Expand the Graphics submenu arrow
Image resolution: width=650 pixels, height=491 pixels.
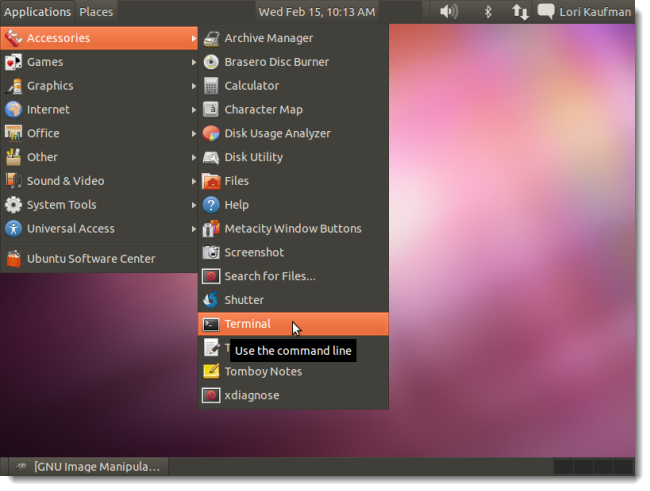pos(194,86)
